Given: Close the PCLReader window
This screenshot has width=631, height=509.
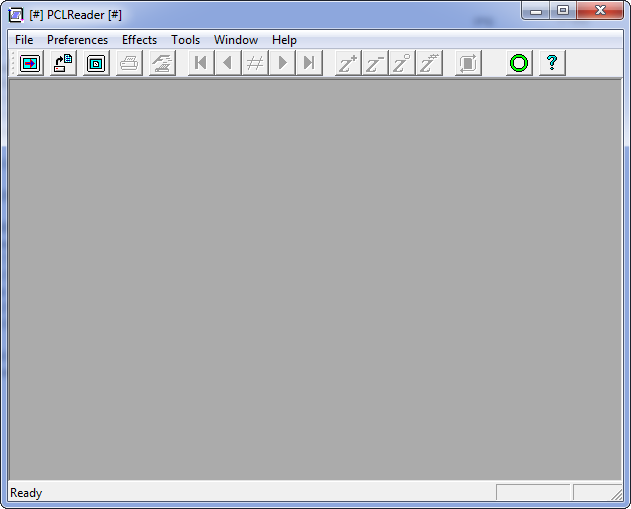Looking at the screenshot, I should pyautogui.click(x=600, y=10).
